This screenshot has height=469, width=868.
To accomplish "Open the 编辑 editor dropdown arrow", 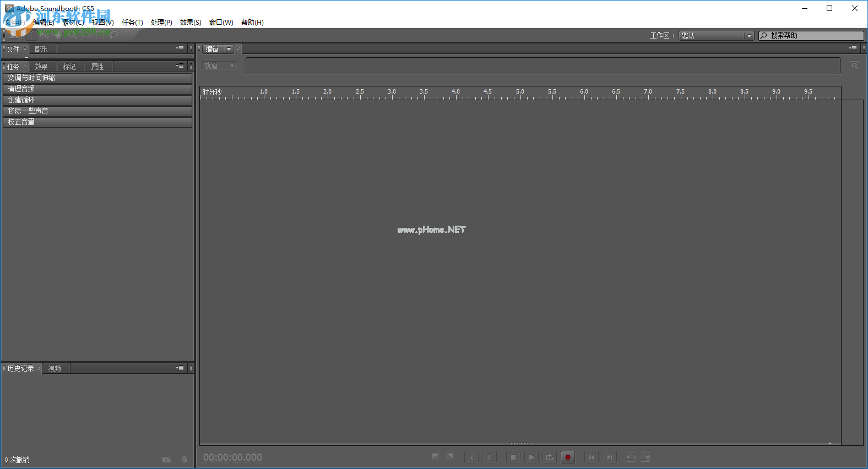I will [x=229, y=49].
